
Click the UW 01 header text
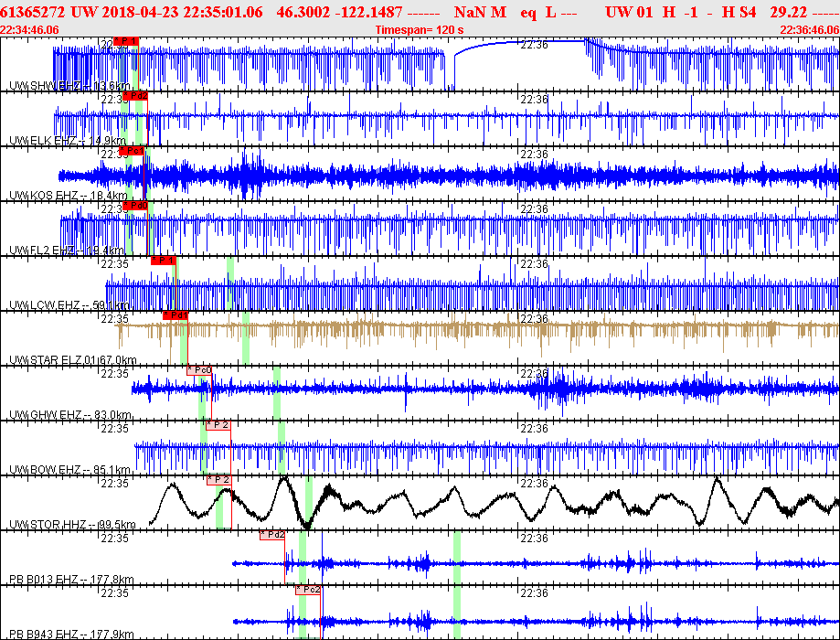(628, 12)
